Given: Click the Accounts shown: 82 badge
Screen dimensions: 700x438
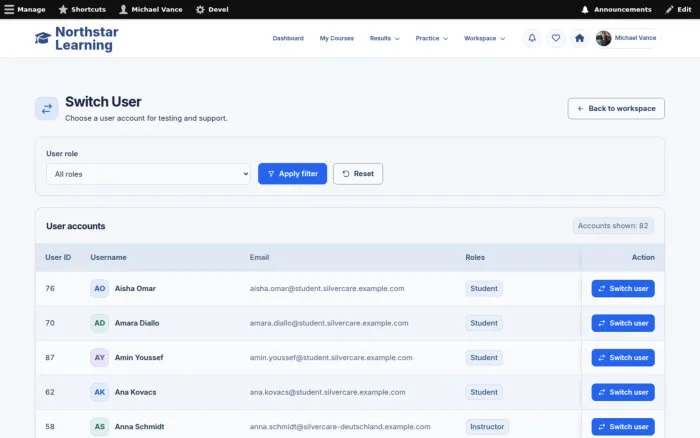Looking at the screenshot, I should 613,226.
